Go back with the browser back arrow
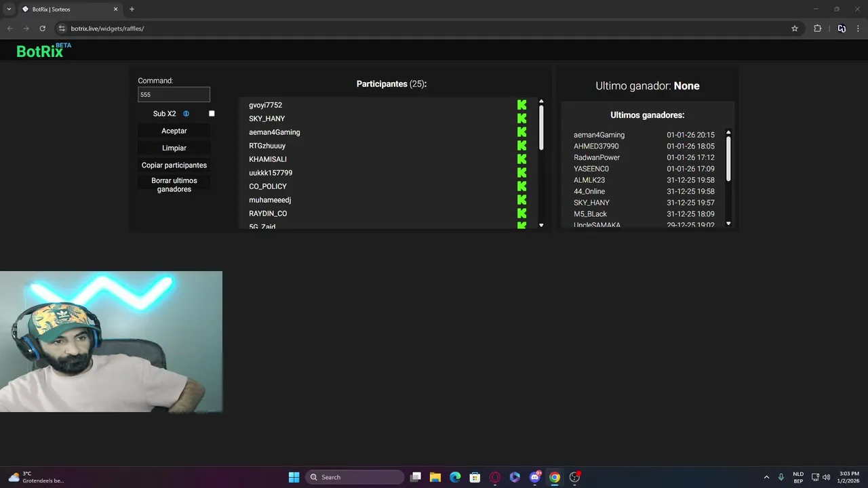The image size is (868, 488). point(9,28)
